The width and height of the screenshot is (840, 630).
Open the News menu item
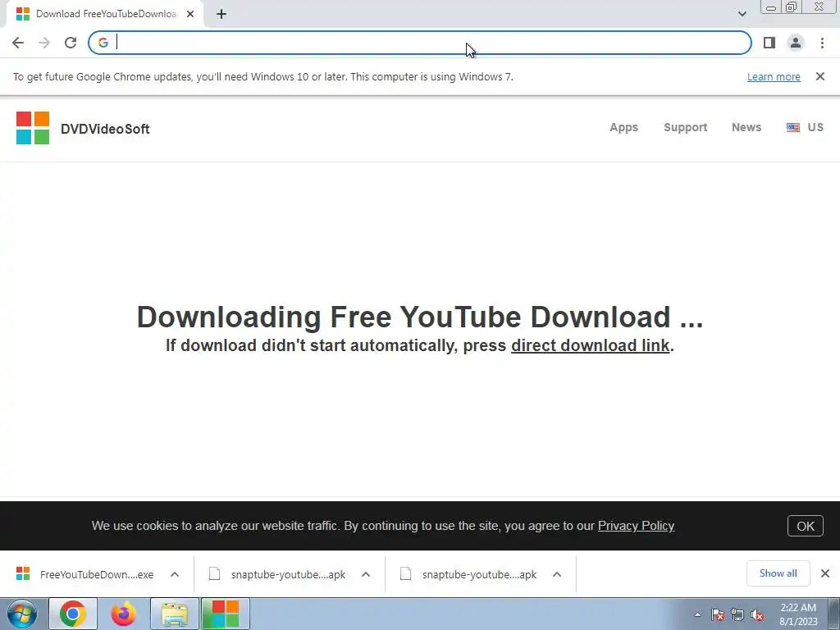746,127
